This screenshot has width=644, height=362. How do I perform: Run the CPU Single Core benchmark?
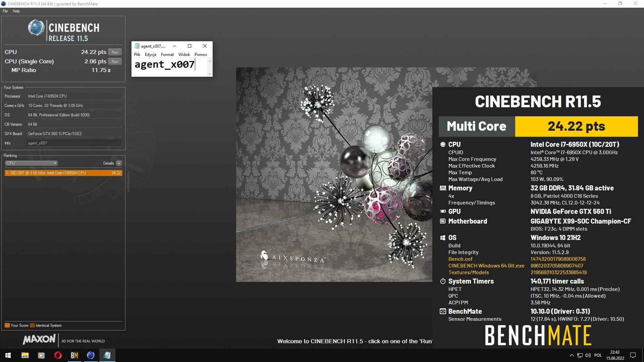pyautogui.click(x=115, y=62)
